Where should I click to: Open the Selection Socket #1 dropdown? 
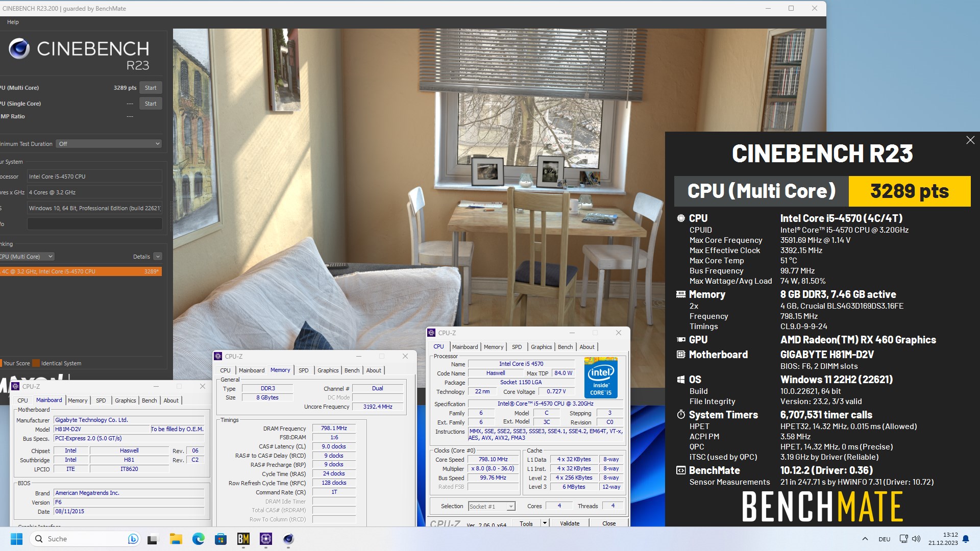(492, 506)
